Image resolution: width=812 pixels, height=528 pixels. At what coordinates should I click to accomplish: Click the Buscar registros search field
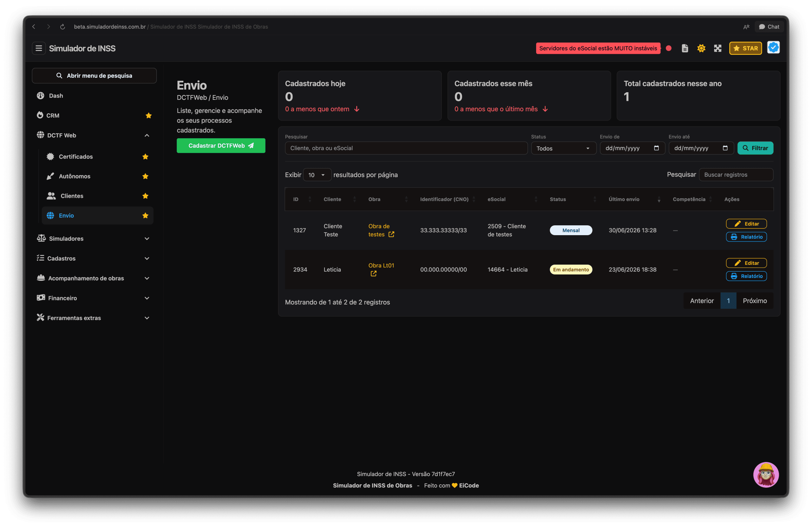point(736,175)
